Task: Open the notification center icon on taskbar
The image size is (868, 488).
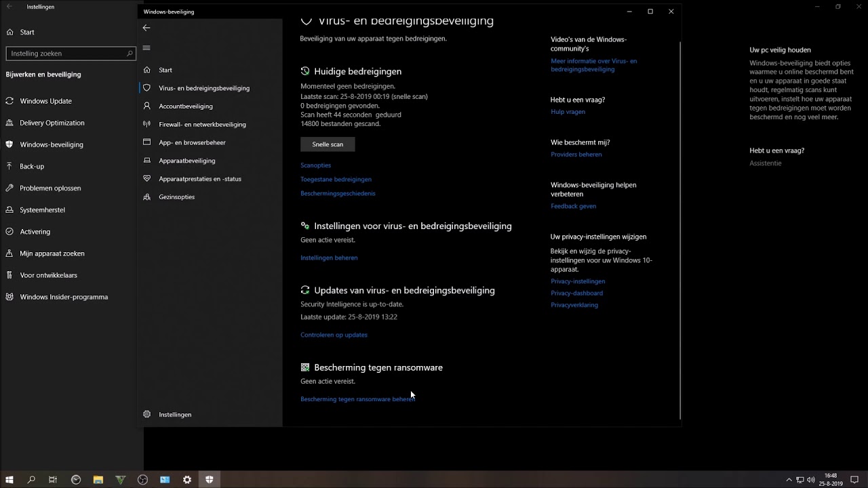Action: point(854,480)
